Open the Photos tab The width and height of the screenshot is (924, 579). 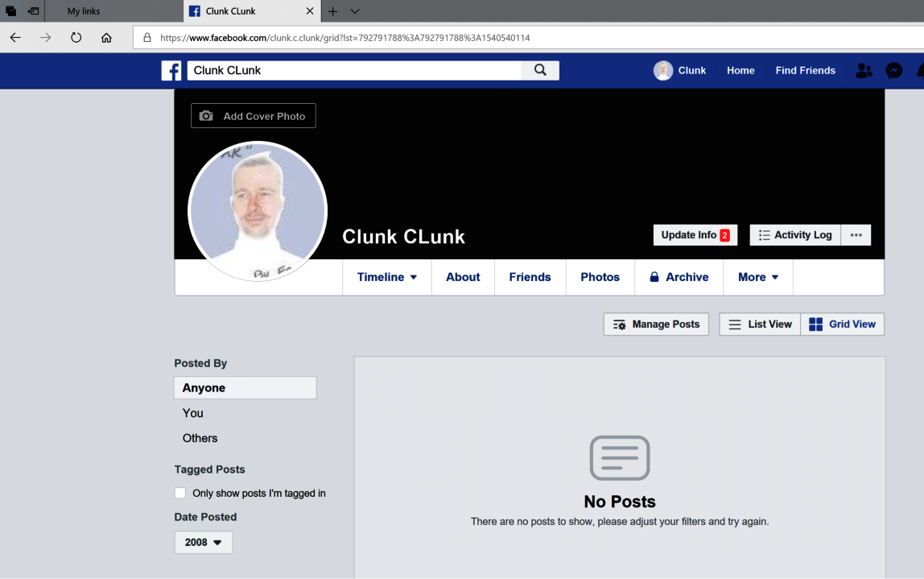click(x=600, y=277)
